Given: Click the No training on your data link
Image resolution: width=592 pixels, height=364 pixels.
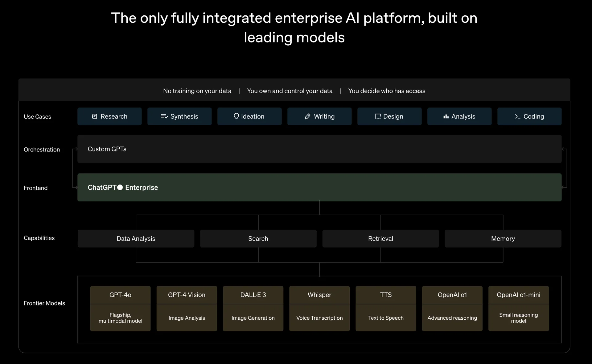Looking at the screenshot, I should pos(197,91).
